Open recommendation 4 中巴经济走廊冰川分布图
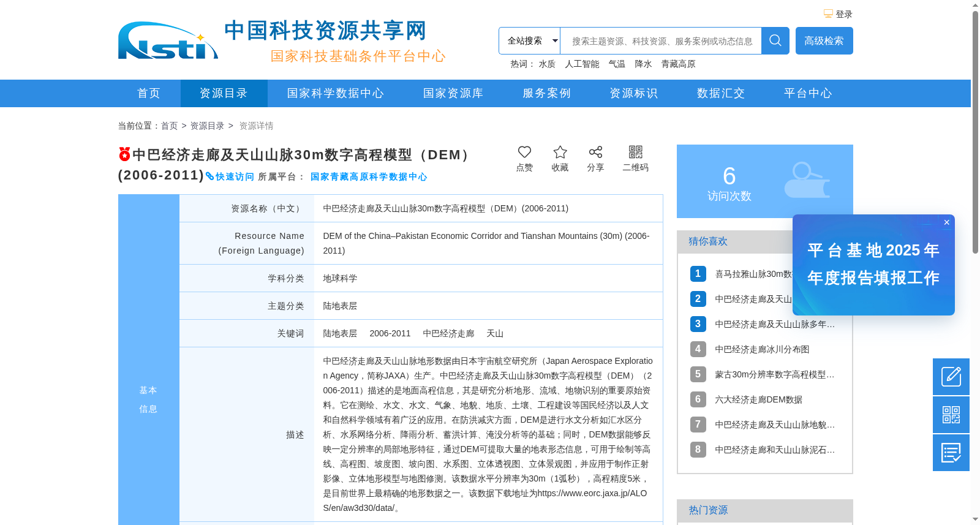This screenshot has width=980, height=525. point(762,349)
